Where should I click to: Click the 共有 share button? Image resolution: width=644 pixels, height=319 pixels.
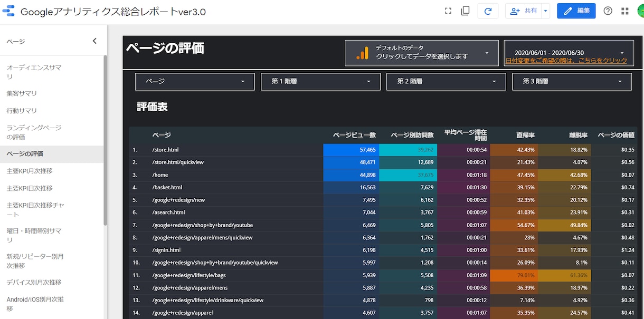(523, 11)
